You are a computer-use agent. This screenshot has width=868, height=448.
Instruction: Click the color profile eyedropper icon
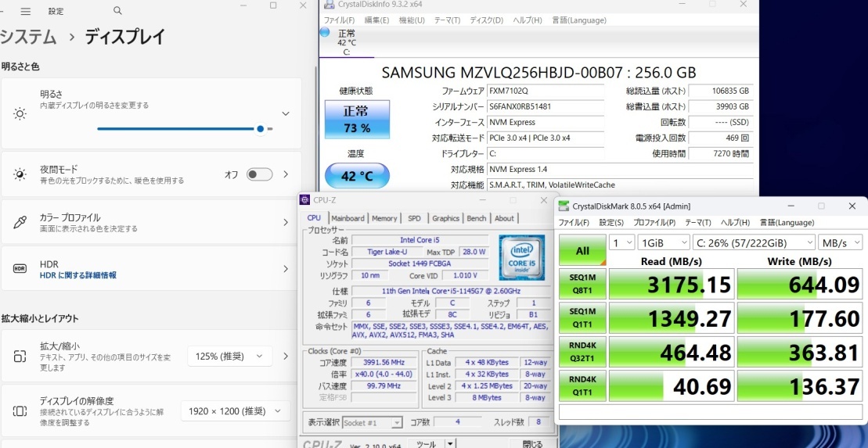(20, 222)
